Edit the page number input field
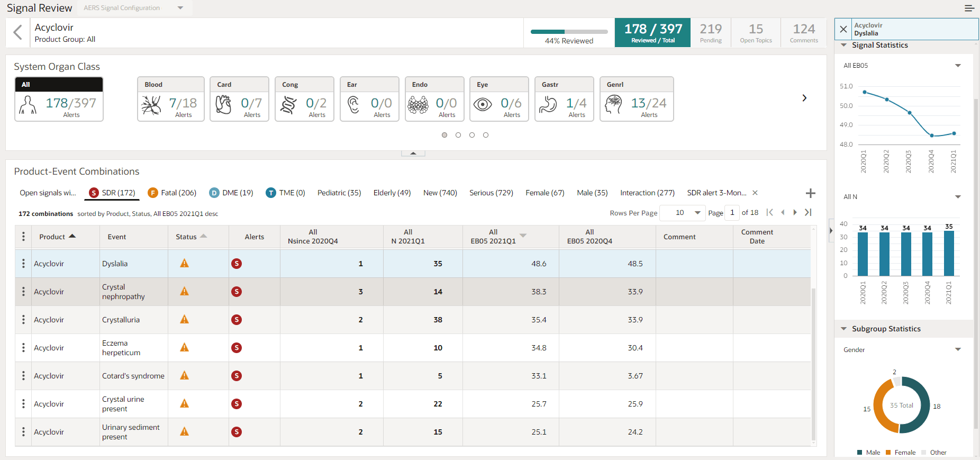Image resolution: width=980 pixels, height=460 pixels. click(x=732, y=213)
